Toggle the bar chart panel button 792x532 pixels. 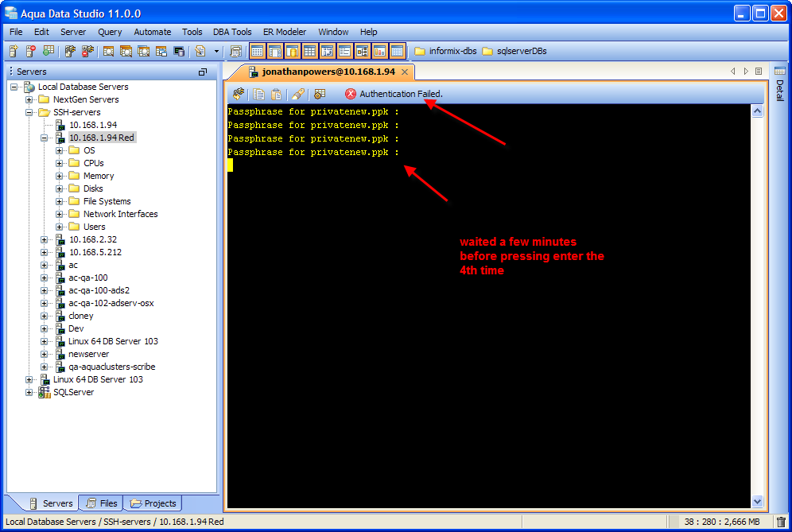pos(379,51)
